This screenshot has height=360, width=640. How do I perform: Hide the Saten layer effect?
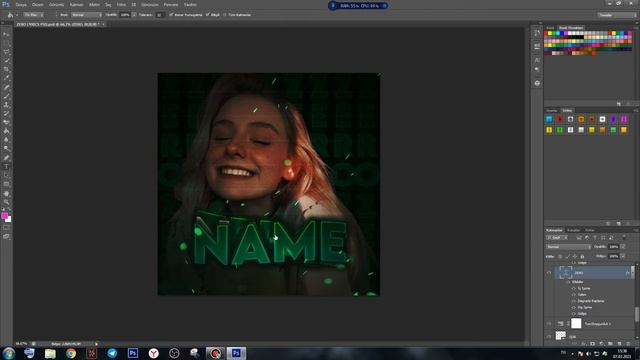(x=574, y=295)
